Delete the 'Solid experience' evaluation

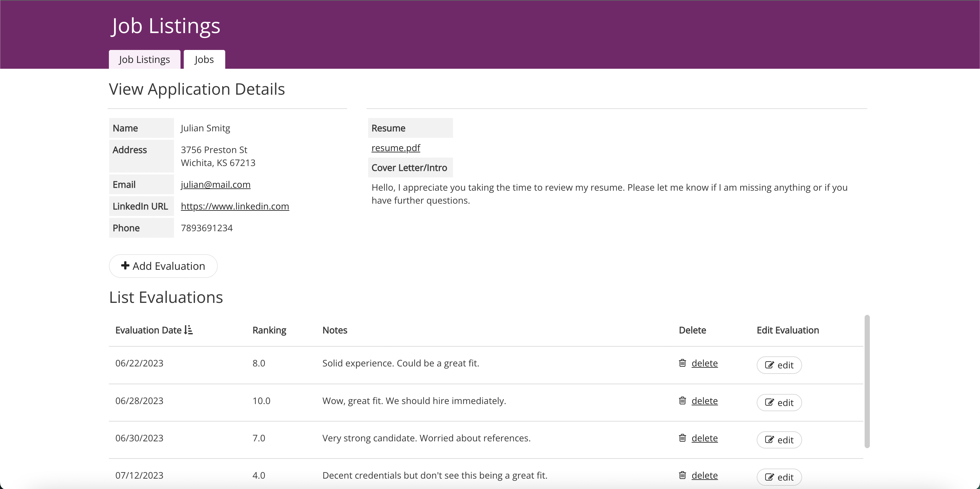click(x=704, y=363)
